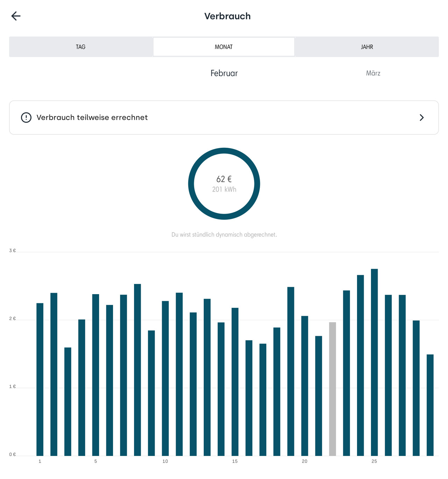The width and height of the screenshot is (448, 479).
Task: Tap the tallest bar at day 25
Action: (374, 362)
